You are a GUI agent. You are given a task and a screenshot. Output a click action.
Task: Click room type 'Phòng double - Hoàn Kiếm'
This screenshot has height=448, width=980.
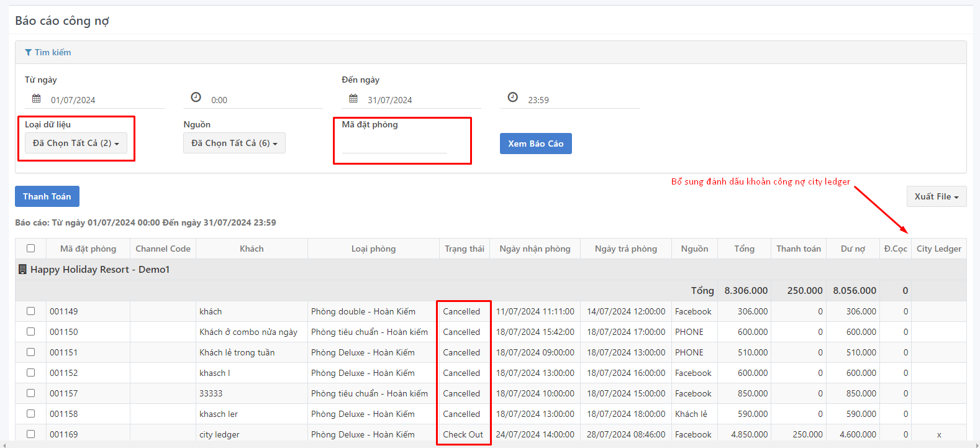363,311
